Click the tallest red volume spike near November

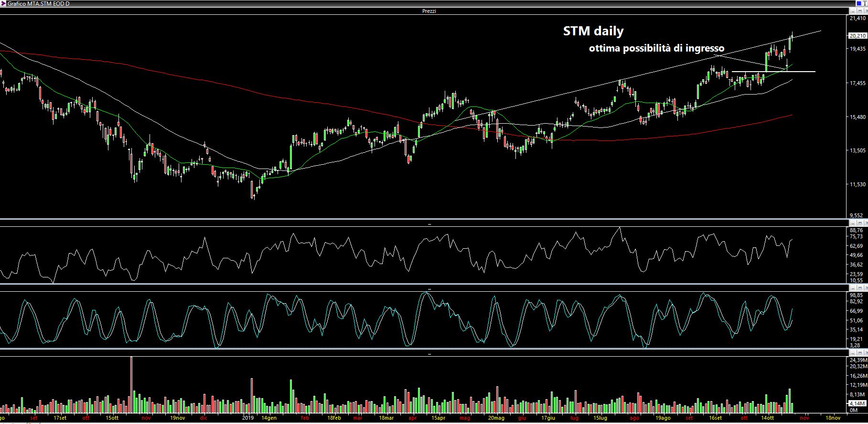pos(131,384)
